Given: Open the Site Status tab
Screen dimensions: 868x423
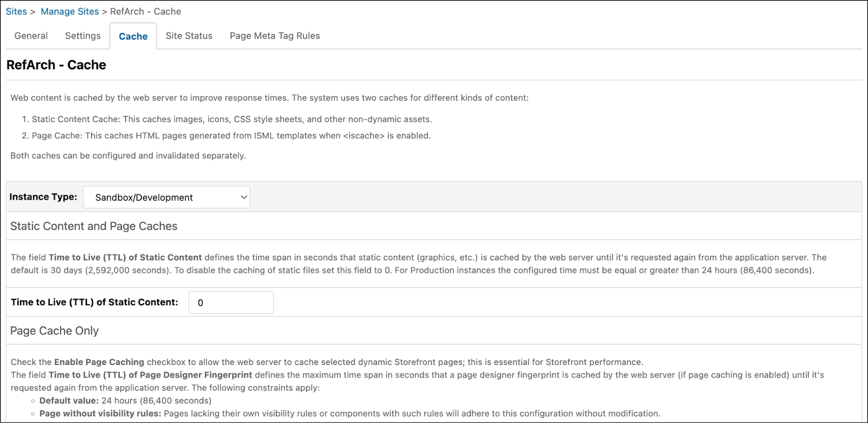Looking at the screenshot, I should 189,36.
